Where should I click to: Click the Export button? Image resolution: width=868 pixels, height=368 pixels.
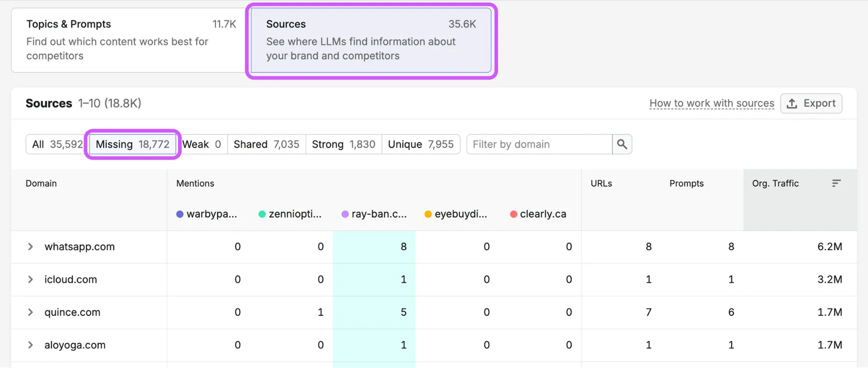[811, 103]
